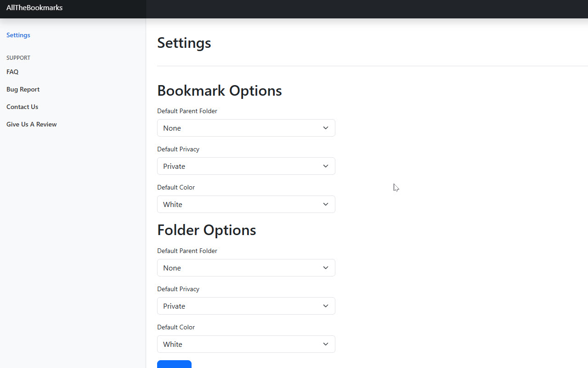The width and height of the screenshot is (588, 368).
Task: Click the Folder Options heading
Action: pos(207,230)
